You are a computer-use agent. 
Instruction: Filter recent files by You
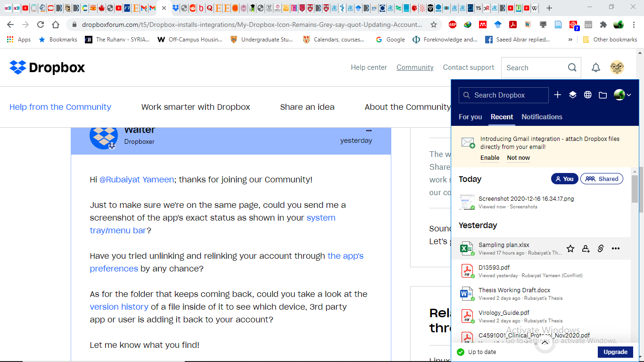coord(564,179)
